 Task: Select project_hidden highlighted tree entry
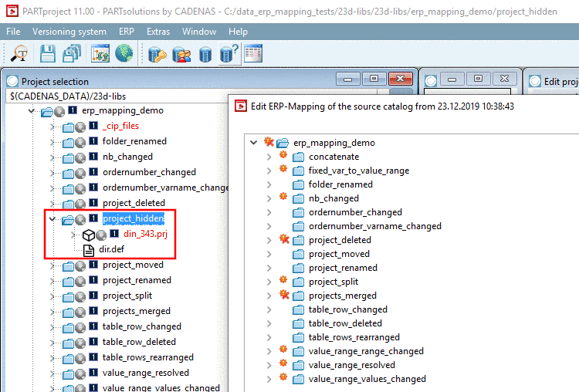(134, 218)
